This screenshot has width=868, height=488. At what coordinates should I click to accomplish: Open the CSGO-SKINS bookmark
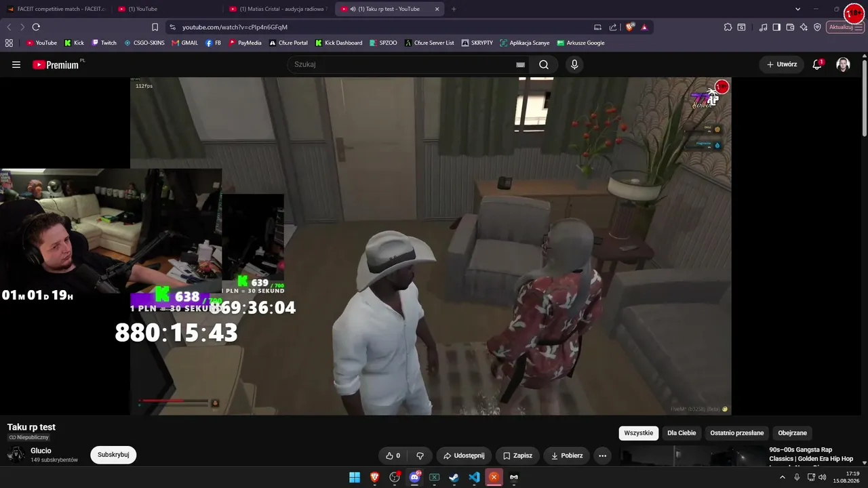coord(144,43)
